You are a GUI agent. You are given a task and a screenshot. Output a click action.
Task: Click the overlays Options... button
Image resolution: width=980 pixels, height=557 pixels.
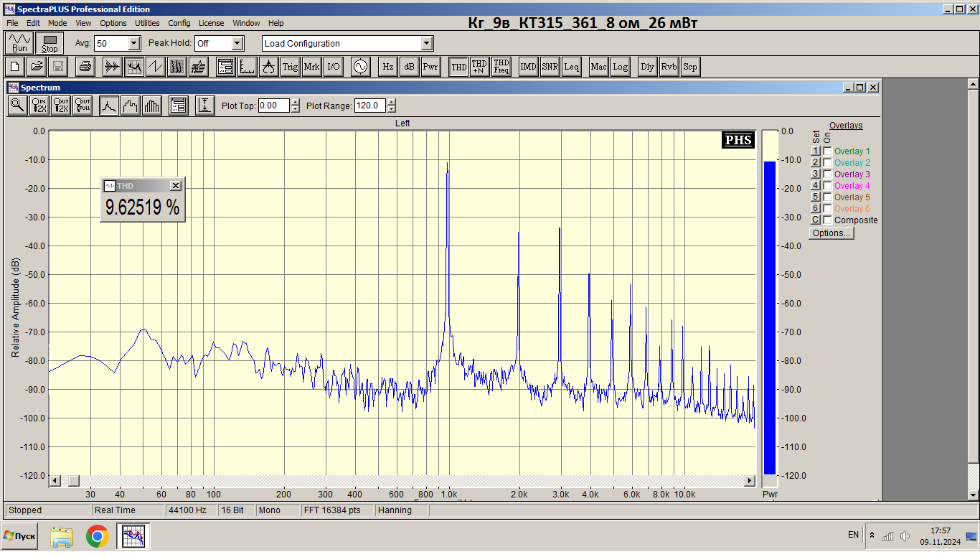831,233
